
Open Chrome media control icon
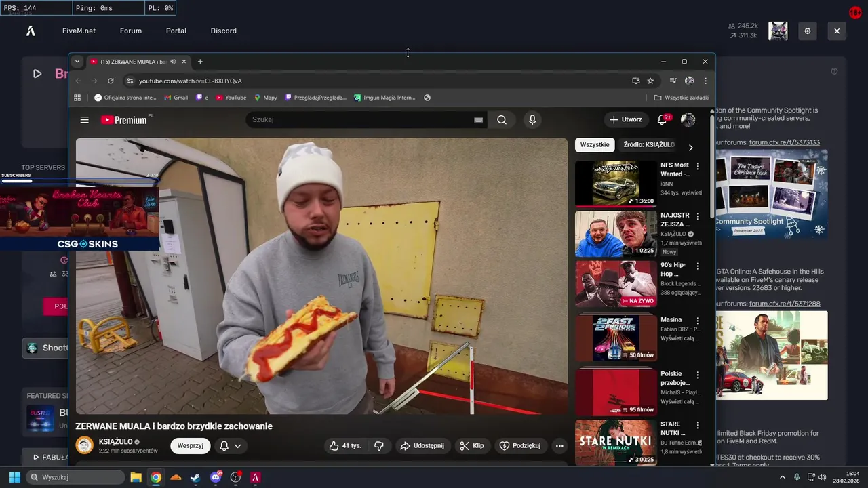point(673,81)
